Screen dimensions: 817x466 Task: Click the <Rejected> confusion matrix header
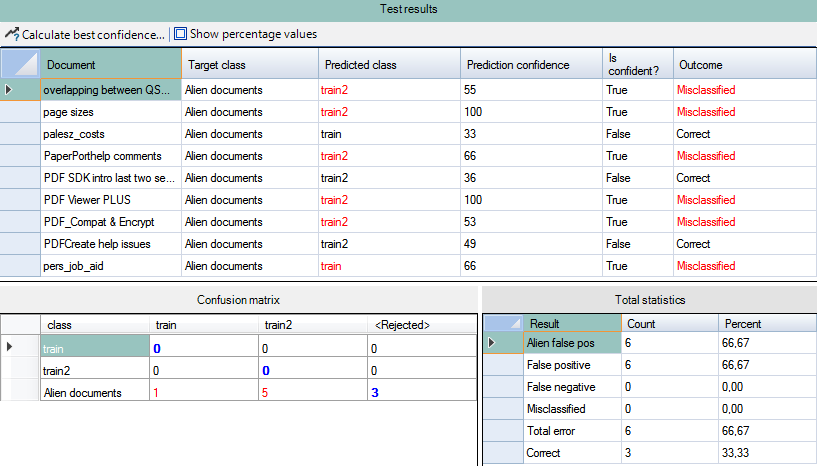[x=402, y=325]
